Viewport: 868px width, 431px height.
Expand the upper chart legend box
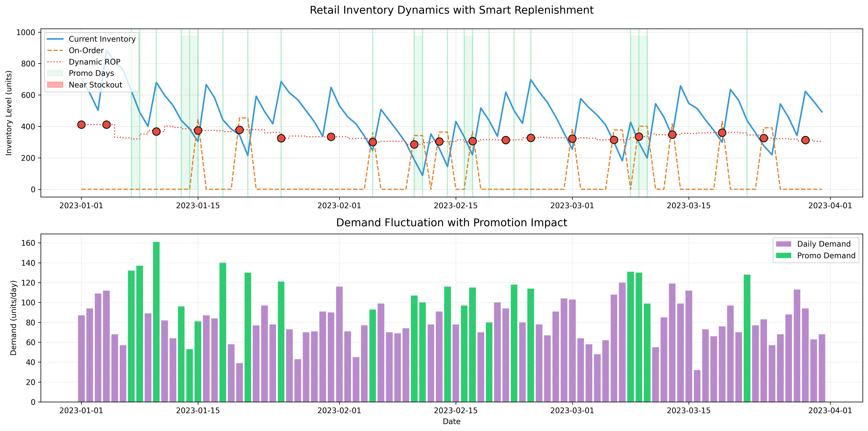(91, 62)
